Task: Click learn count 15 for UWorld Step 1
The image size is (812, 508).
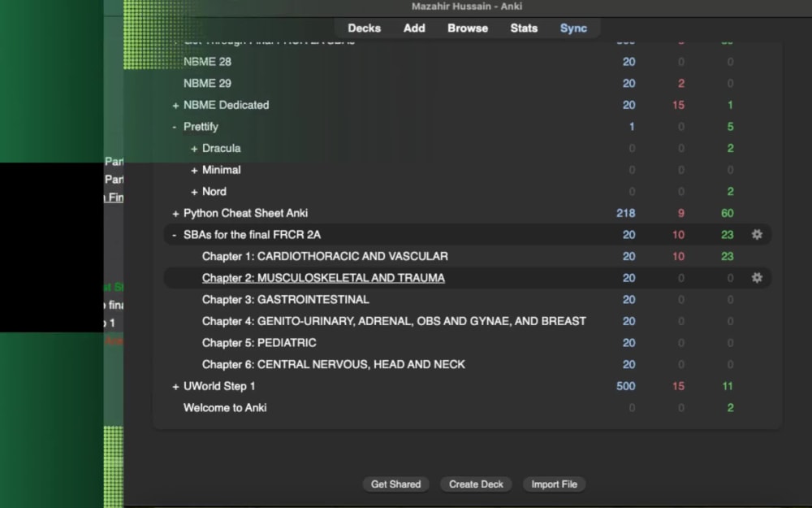Action: 678,386
